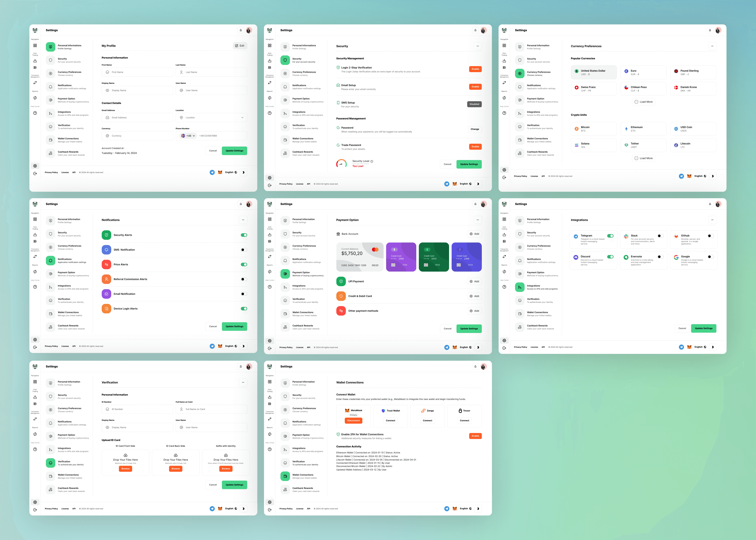Open the +46 phone country code dropdown

click(189, 136)
